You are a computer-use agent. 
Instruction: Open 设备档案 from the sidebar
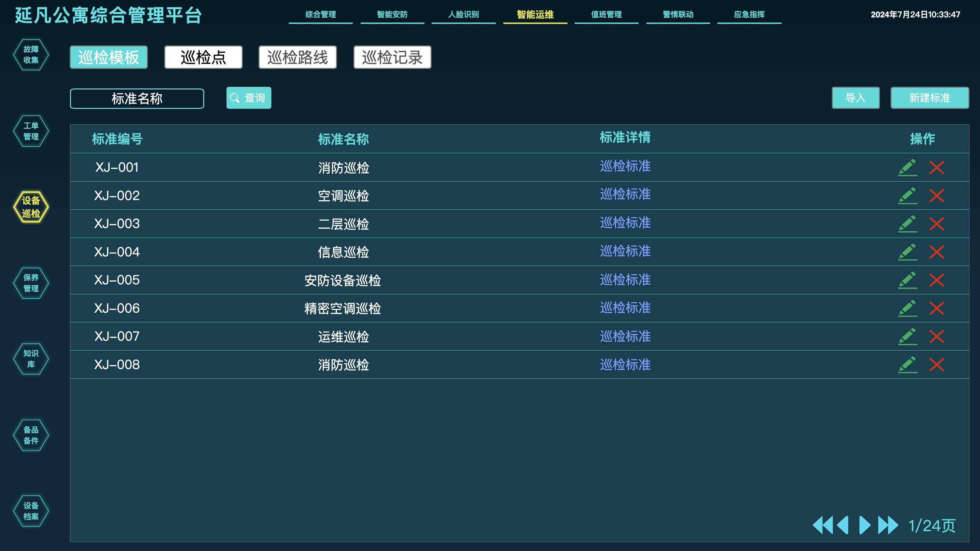(x=31, y=511)
